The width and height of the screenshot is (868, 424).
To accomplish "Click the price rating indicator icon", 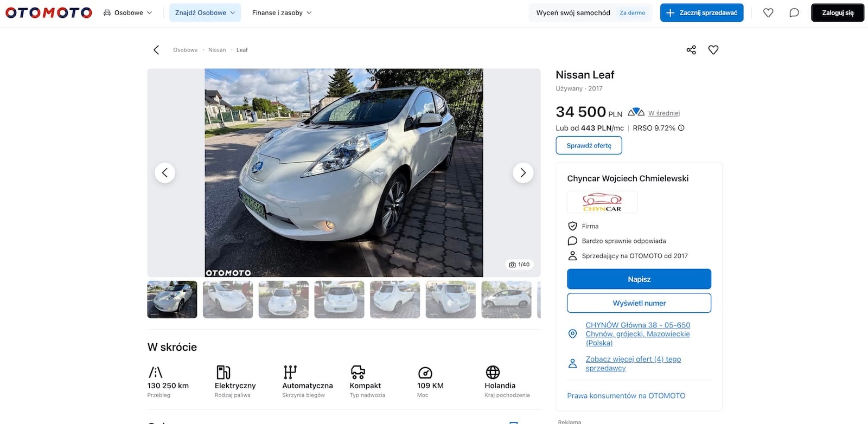I will tap(636, 112).
